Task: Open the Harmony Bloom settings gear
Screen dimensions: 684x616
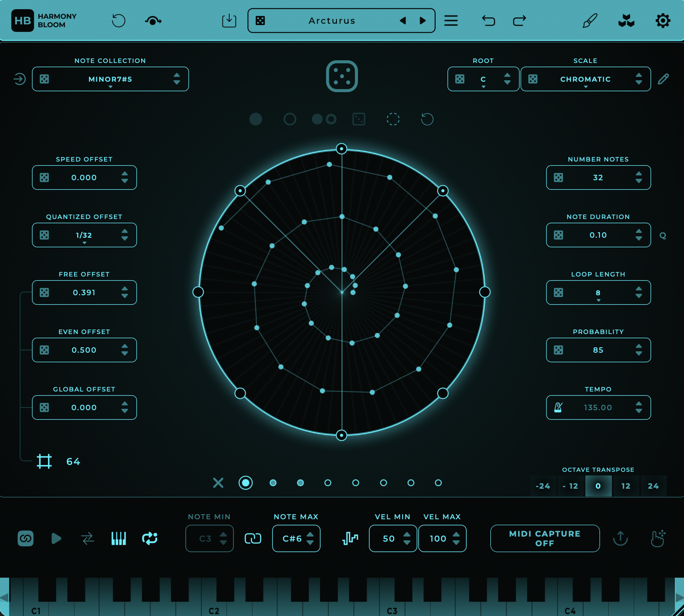Action: (x=663, y=21)
